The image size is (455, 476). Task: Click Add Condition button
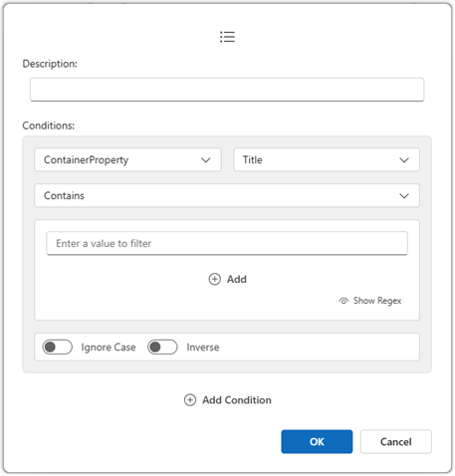tap(228, 400)
